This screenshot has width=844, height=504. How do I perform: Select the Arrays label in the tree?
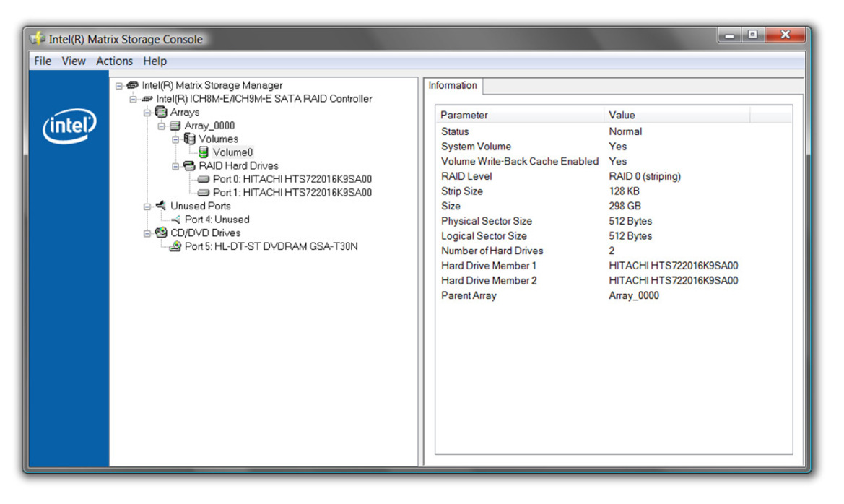(185, 112)
